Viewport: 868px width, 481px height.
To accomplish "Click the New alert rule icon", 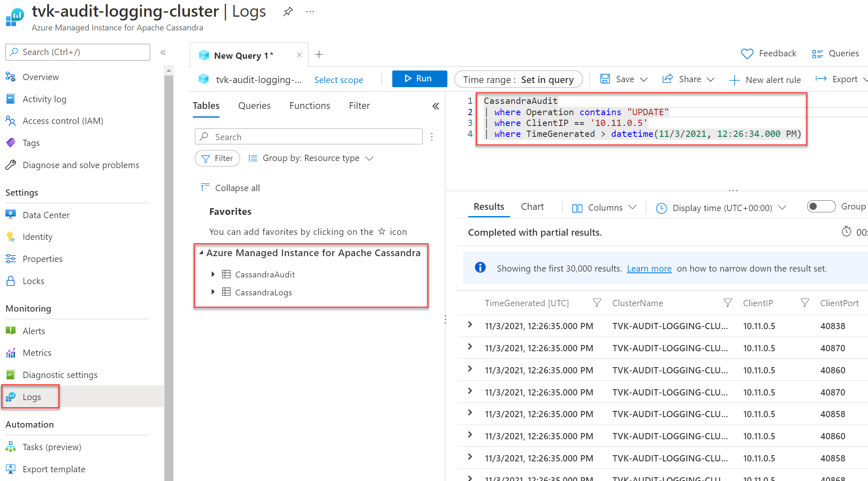I will (765, 79).
